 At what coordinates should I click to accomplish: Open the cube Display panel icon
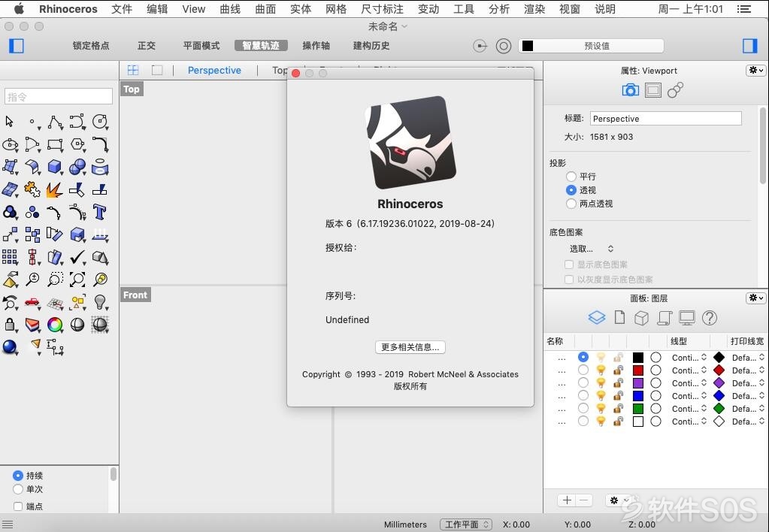(641, 318)
